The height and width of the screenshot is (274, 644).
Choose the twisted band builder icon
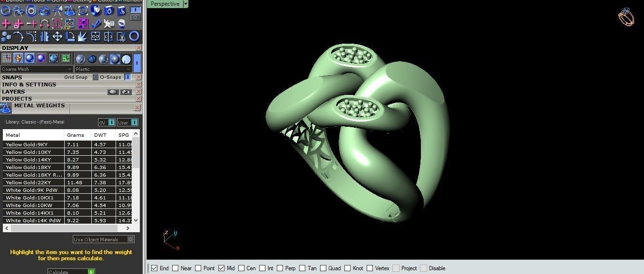44,11
